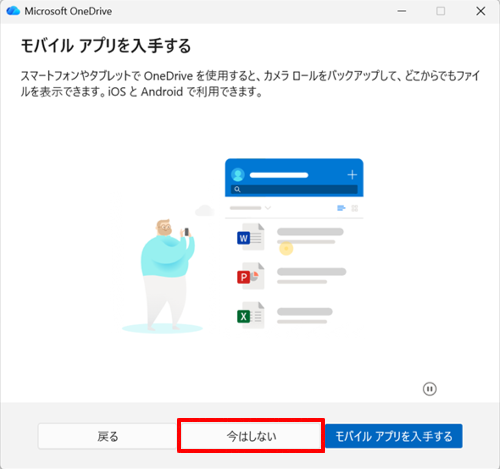Minimize the Microsoft OneDrive window
This screenshot has width=500, height=469.
[402, 11]
